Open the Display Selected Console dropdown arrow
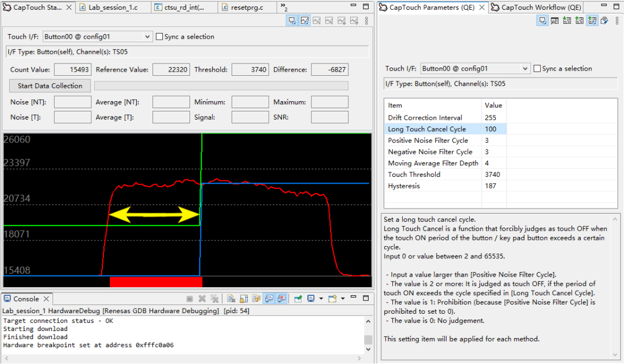 (x=321, y=299)
